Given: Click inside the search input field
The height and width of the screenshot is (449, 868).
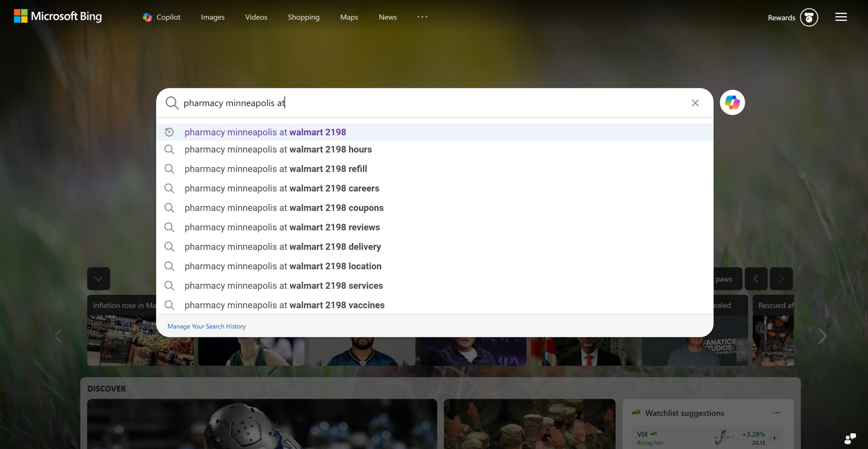Looking at the screenshot, I should (407, 103).
